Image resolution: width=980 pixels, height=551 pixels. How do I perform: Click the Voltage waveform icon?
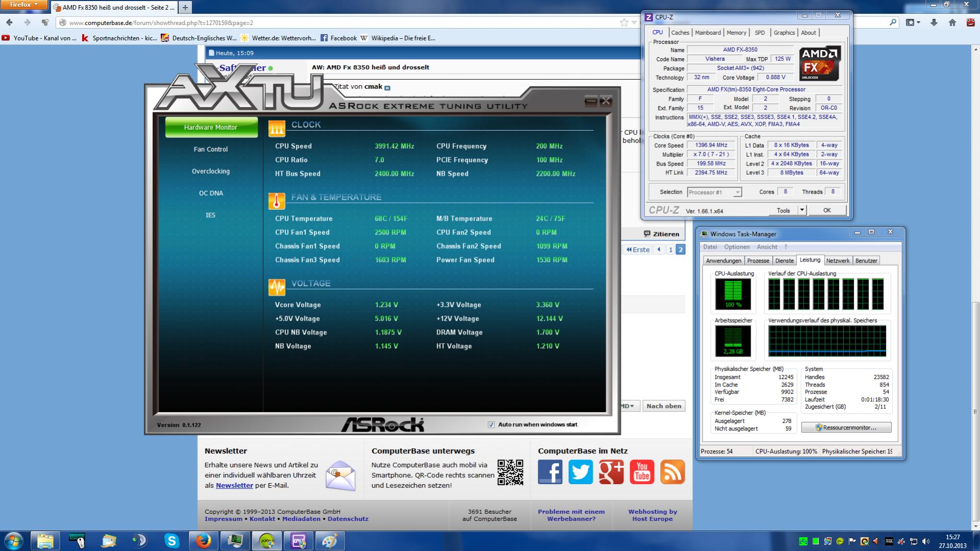click(x=277, y=288)
